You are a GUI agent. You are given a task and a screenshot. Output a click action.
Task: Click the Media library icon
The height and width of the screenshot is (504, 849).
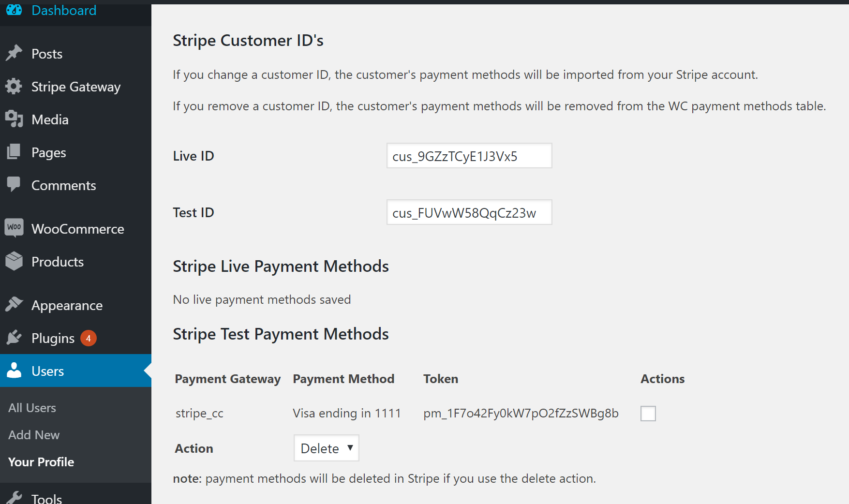click(14, 119)
